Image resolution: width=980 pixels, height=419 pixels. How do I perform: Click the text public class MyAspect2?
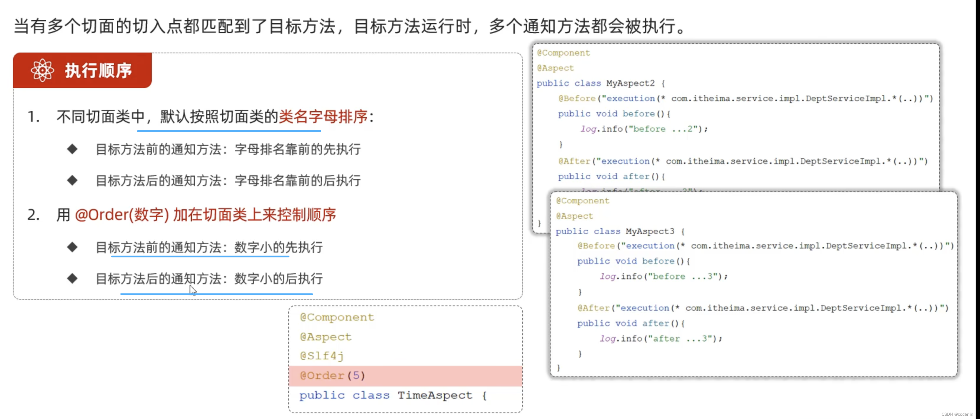[596, 83]
